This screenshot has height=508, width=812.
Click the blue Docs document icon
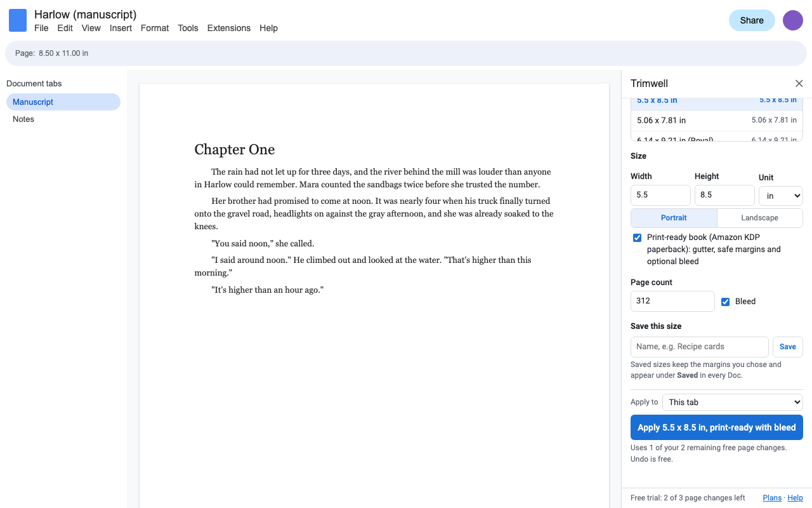tap(18, 20)
